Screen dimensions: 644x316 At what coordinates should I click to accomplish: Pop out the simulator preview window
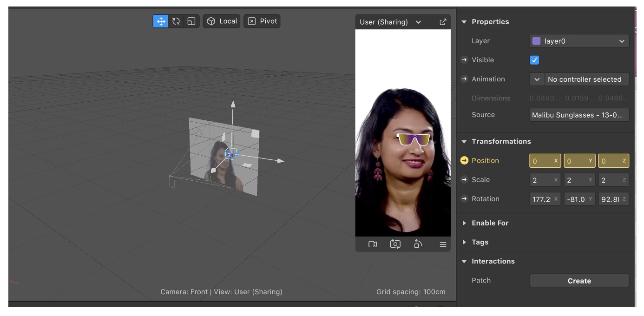[443, 22]
